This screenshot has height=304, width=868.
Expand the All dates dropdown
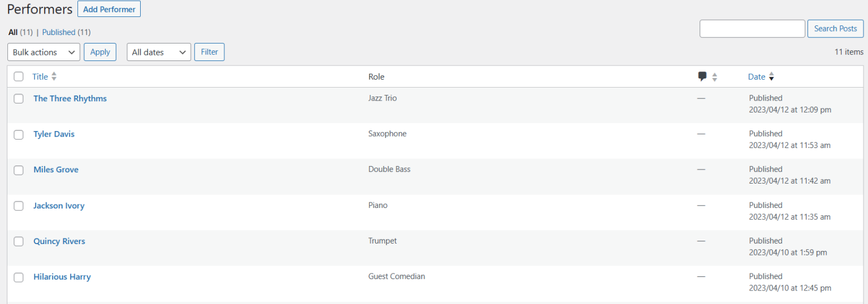[x=159, y=52]
